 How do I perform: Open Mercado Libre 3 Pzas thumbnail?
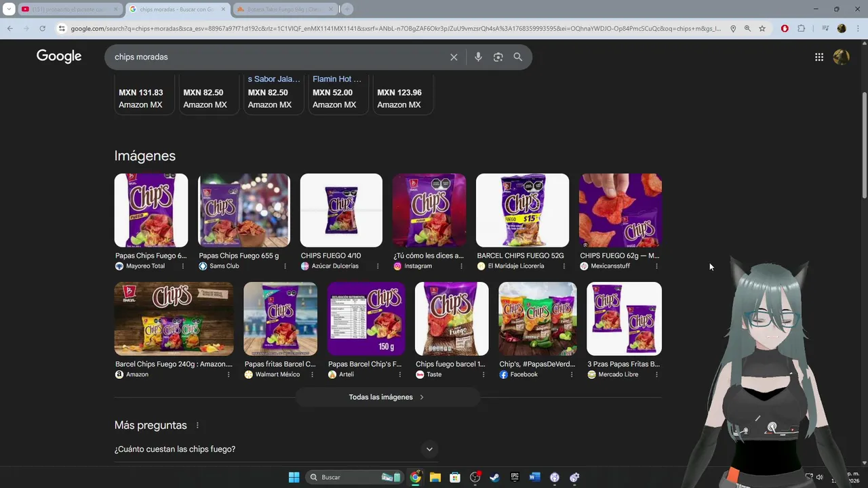[624, 319]
